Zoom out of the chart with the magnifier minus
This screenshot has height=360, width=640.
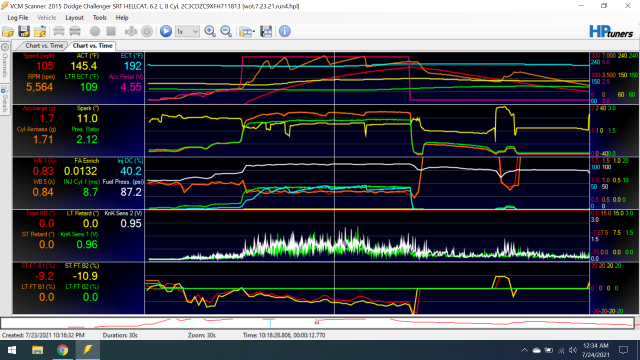[x=226, y=31]
